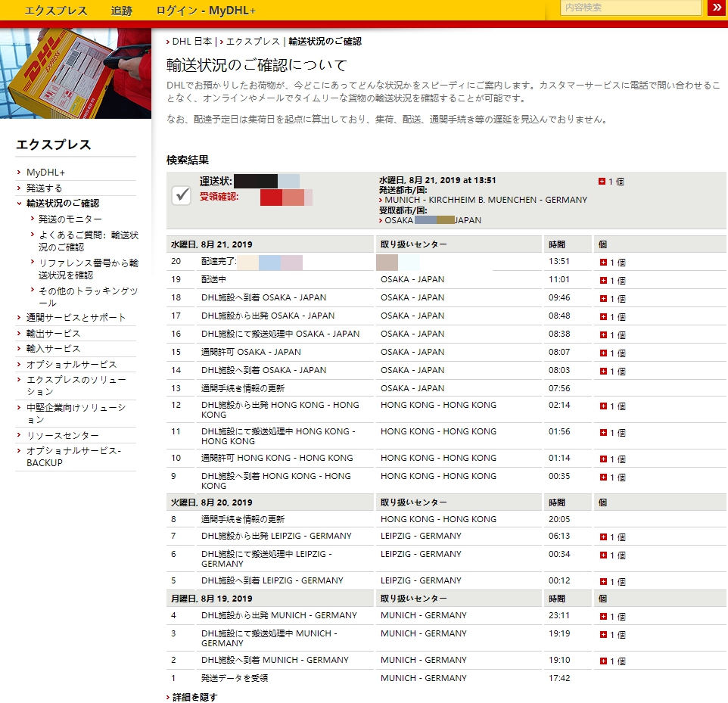Expand piece plus icon for row 12
This screenshot has width=728, height=703.
[x=603, y=406]
